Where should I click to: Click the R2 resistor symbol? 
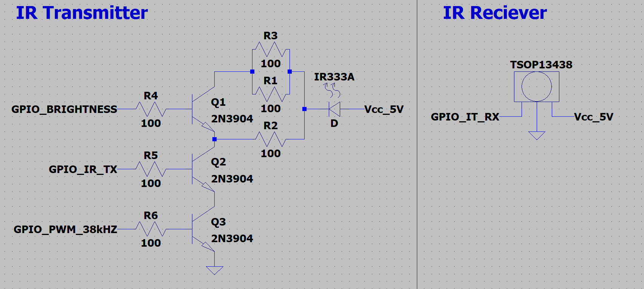coord(271,139)
